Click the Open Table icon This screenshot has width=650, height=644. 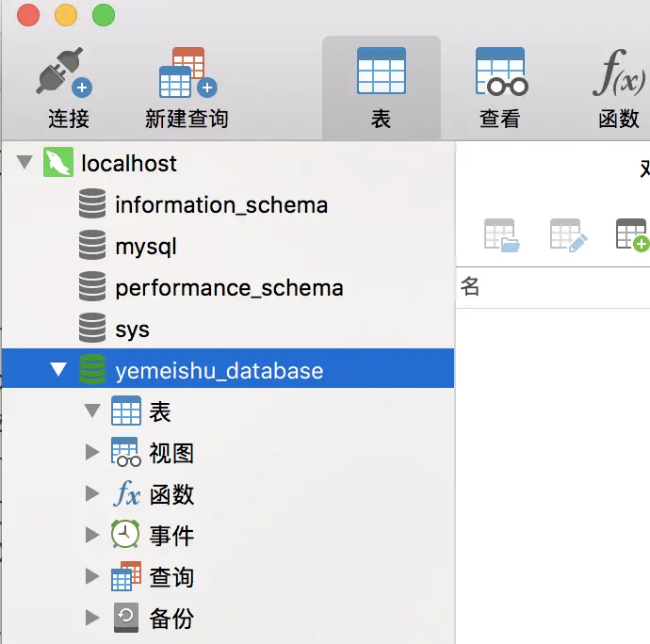[x=501, y=235]
